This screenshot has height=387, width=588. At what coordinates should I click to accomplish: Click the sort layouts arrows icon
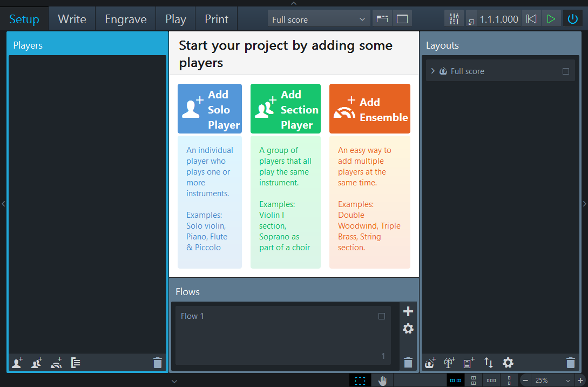point(489,363)
